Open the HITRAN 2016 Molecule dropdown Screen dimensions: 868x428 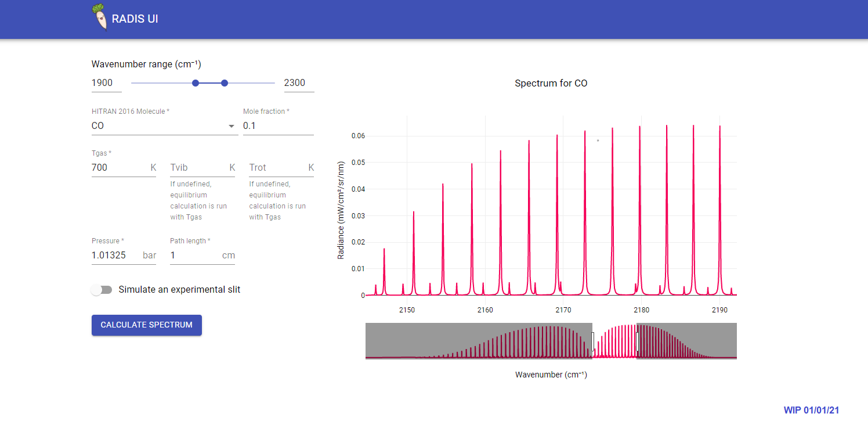pyautogui.click(x=165, y=125)
